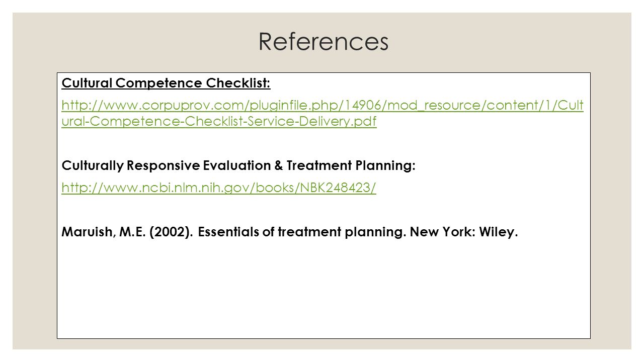Open the corpuprov.com Cultural Competence Checklist link
This screenshot has width=644, height=362.
point(322,114)
